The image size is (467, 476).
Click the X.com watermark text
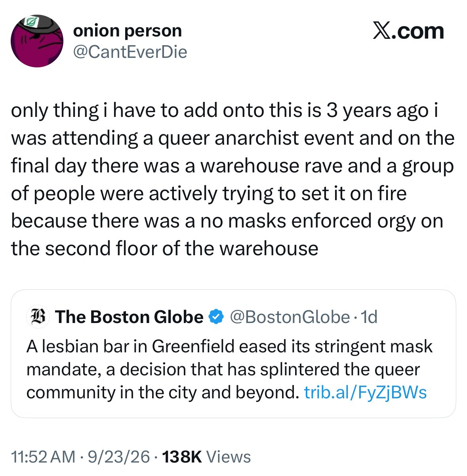(408, 31)
